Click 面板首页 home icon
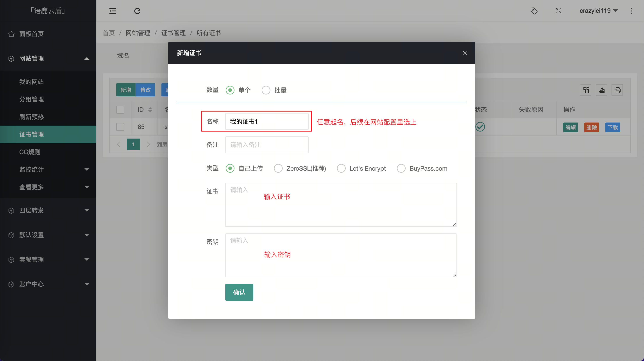The width and height of the screenshot is (644, 361). [11, 34]
